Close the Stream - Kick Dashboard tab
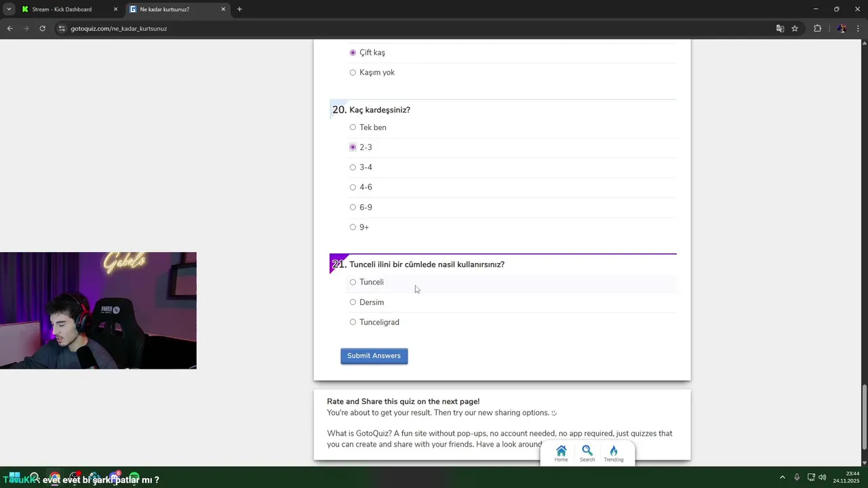Screen dimensions: 868x488 (115, 9)
